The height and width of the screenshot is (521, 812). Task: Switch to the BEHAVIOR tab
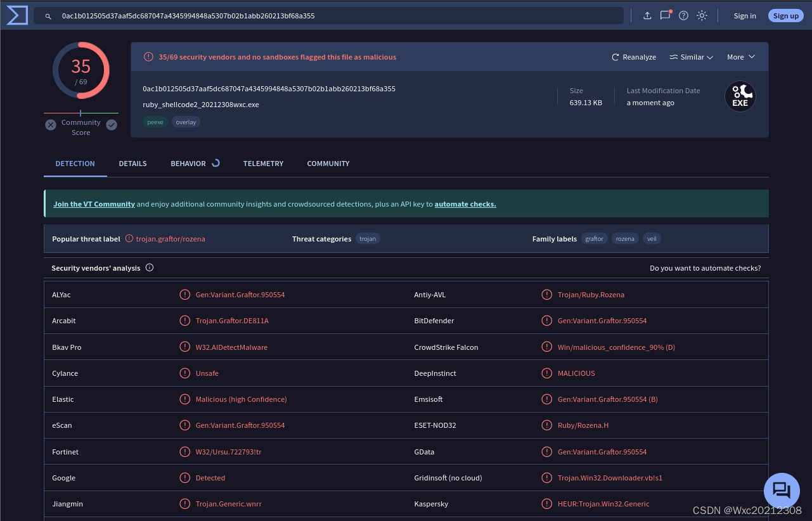[195, 164]
